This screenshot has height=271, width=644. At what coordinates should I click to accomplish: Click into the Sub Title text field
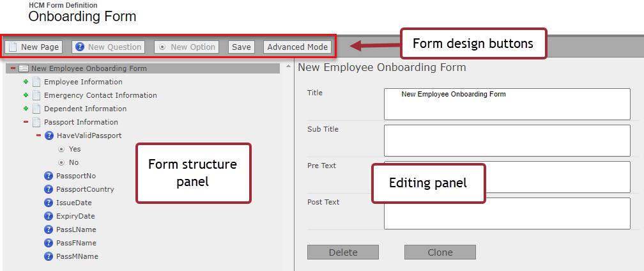coord(507,141)
